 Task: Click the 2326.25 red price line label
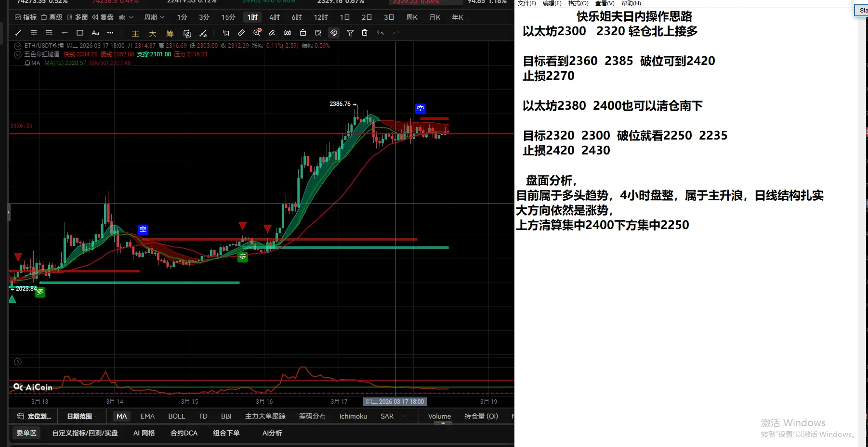[21, 126]
